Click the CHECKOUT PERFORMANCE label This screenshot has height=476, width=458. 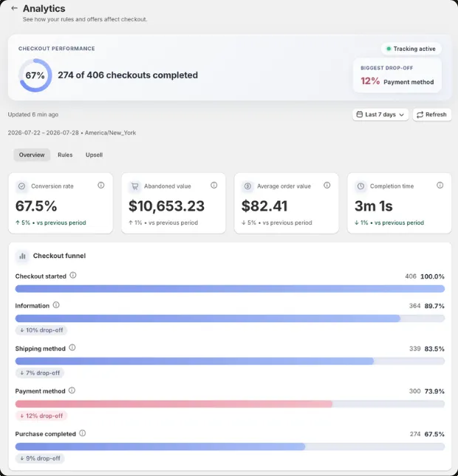(x=56, y=49)
